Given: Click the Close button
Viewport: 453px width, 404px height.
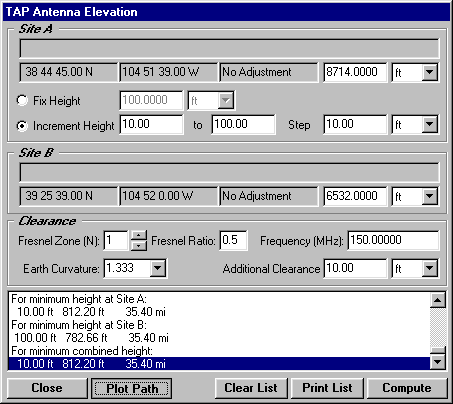Looking at the screenshot, I should click(x=47, y=388).
